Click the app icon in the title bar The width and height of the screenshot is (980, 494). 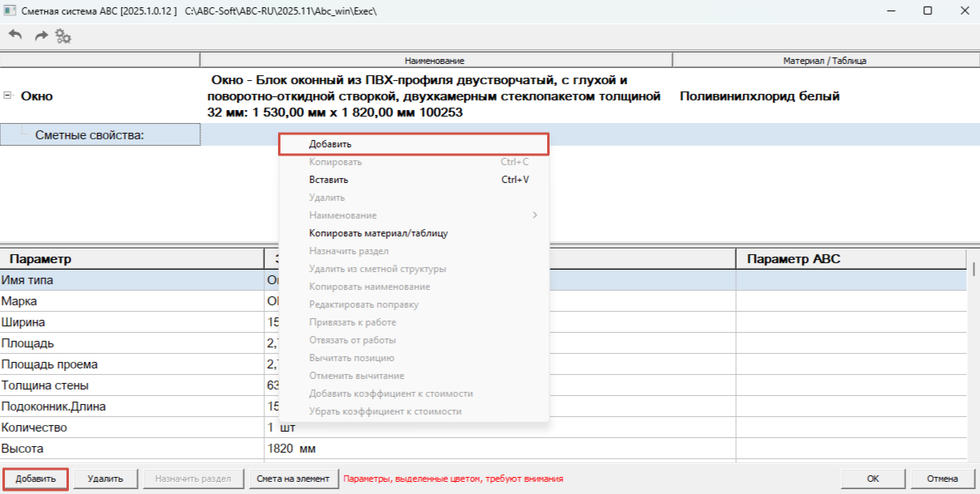pos(10,12)
